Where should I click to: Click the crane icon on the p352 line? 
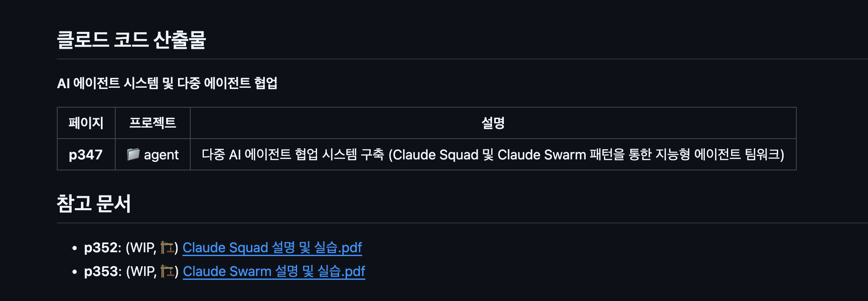(x=167, y=247)
